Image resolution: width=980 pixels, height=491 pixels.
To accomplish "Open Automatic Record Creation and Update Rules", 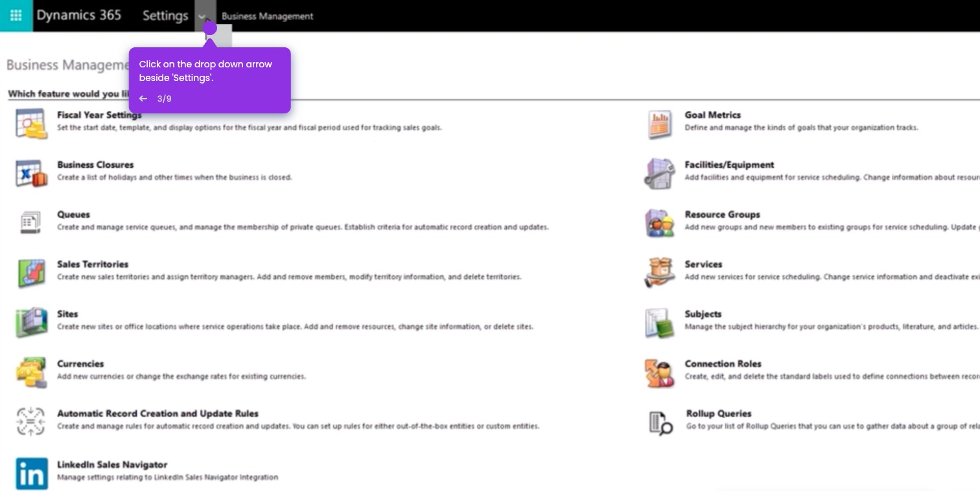I will coord(157,413).
